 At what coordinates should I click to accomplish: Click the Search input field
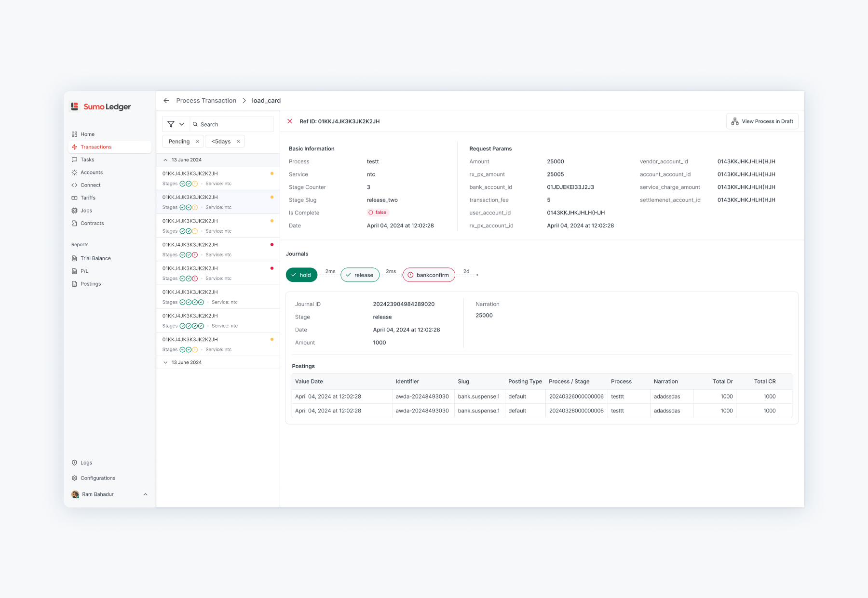(232, 124)
